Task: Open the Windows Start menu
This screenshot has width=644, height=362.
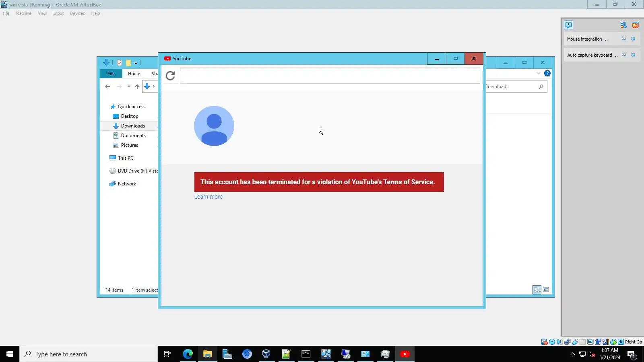Action: click(x=10, y=354)
